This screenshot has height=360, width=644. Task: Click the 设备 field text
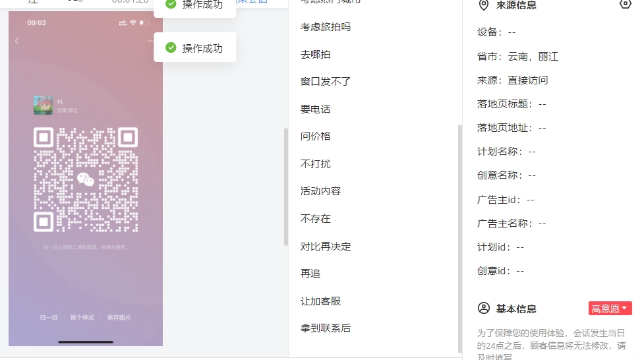(496, 32)
